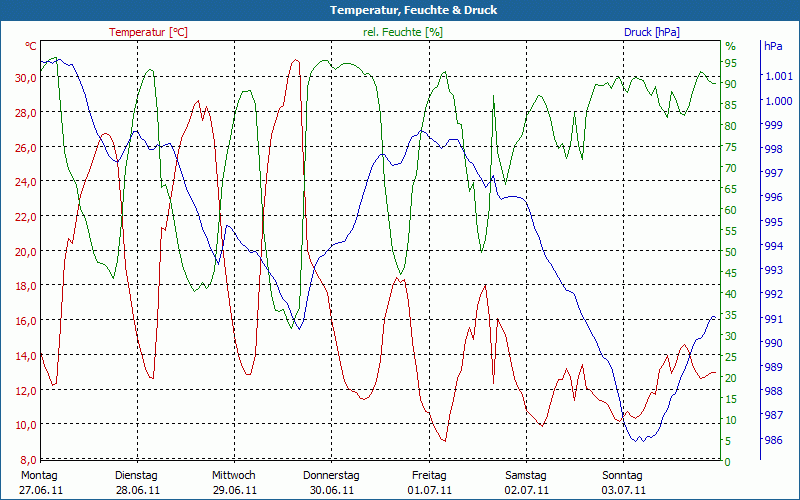Viewport: 800px width, 500px height.
Task: Click the '14,0' temperature axis value
Action: click(x=26, y=356)
